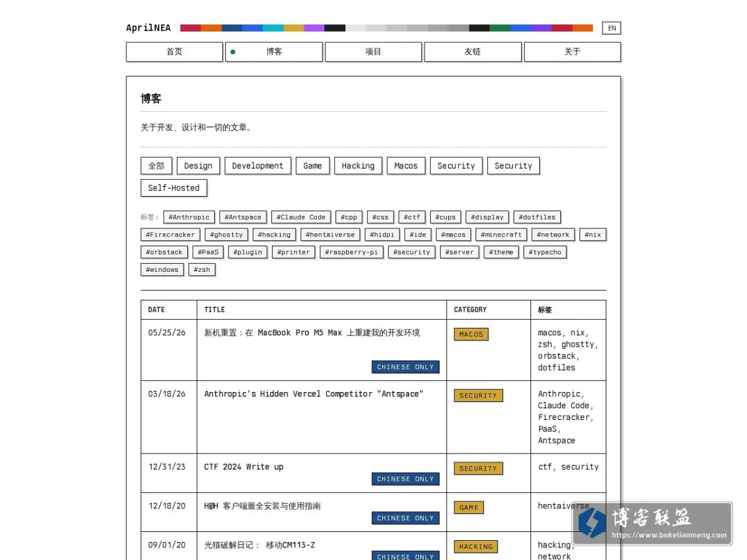747x560 pixels.
Task: Click SECURITY badge in the Antspace row
Action: point(478,395)
